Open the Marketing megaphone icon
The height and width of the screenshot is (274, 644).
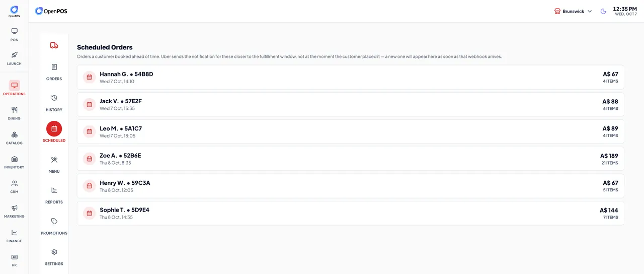coord(14,208)
